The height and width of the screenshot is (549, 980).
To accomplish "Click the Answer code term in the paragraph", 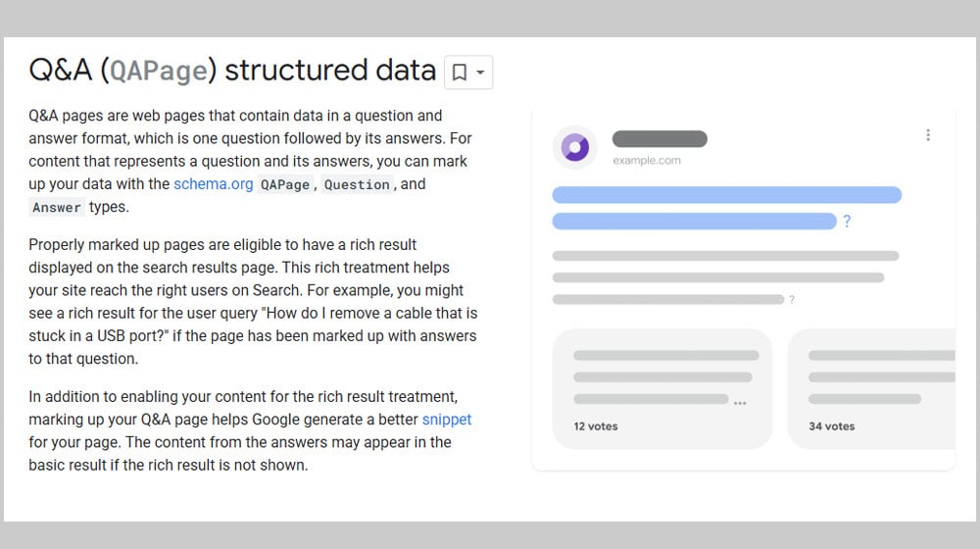I will tap(57, 208).
